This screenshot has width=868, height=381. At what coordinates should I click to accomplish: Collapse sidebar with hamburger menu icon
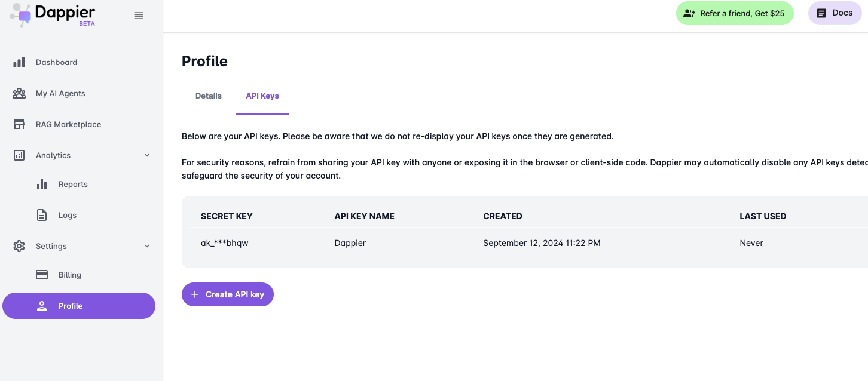click(x=139, y=16)
